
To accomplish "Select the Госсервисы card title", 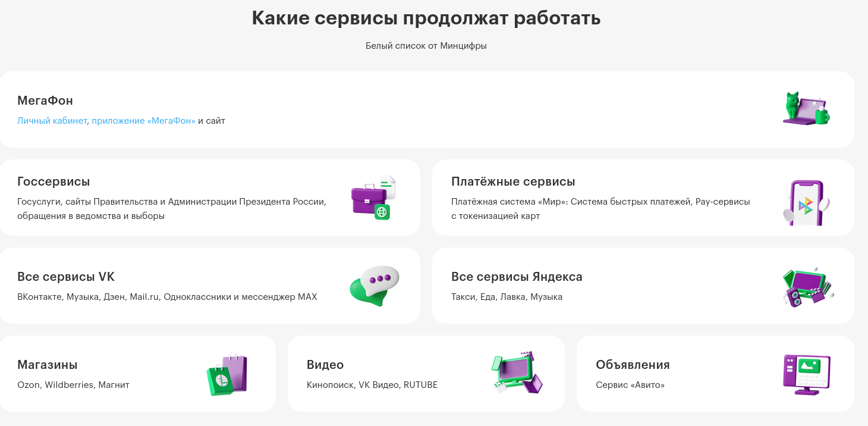I will click(54, 181).
